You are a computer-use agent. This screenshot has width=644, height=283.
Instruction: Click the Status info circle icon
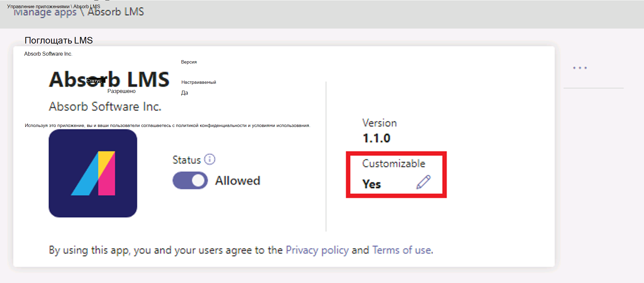210,159
